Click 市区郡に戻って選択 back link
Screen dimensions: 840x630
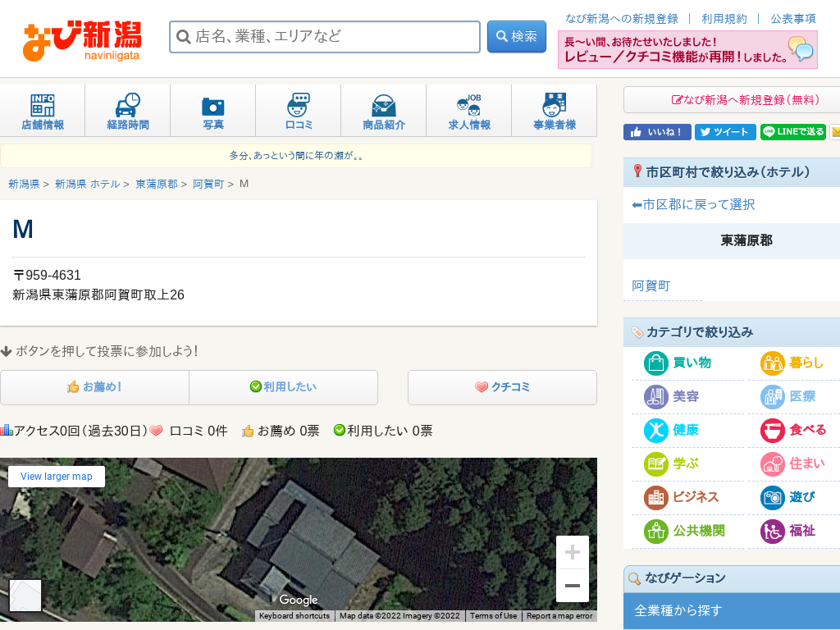tap(693, 204)
